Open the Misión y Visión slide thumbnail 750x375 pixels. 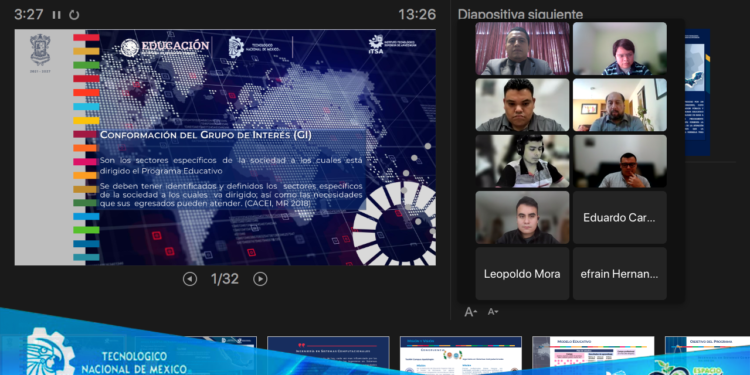point(461,355)
